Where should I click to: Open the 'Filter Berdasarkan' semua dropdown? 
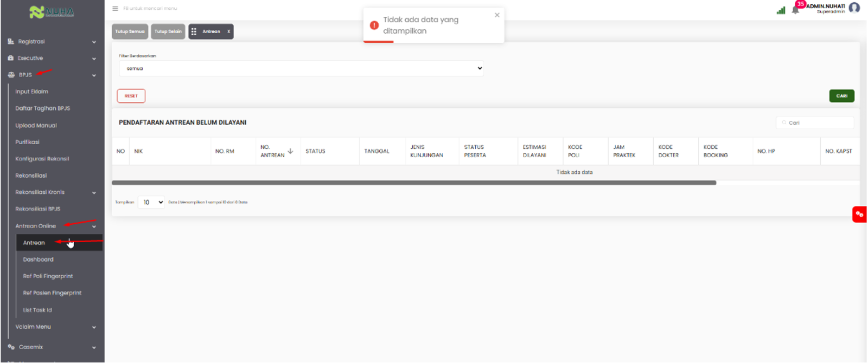coord(301,68)
